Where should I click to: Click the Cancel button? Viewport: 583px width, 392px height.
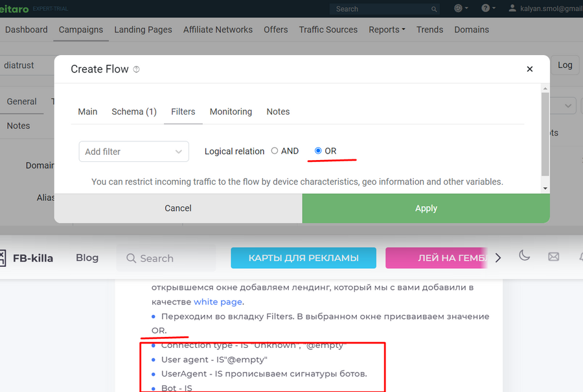178,208
